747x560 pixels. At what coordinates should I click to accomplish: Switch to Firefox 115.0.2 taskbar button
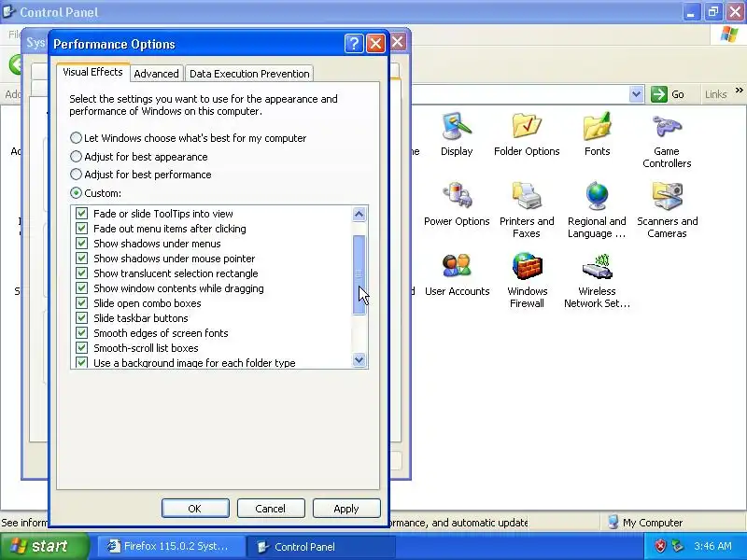coord(171,546)
